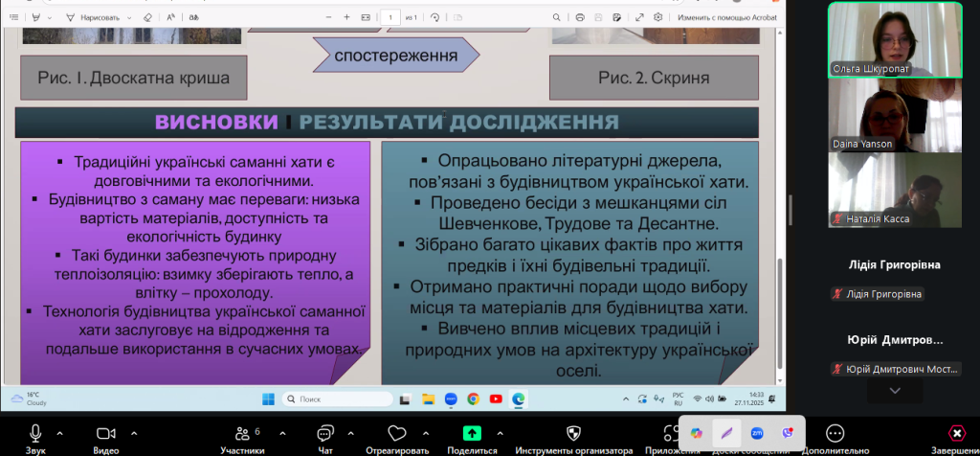Click the PDF page number field
The width and height of the screenshot is (980, 456).
click(390, 17)
